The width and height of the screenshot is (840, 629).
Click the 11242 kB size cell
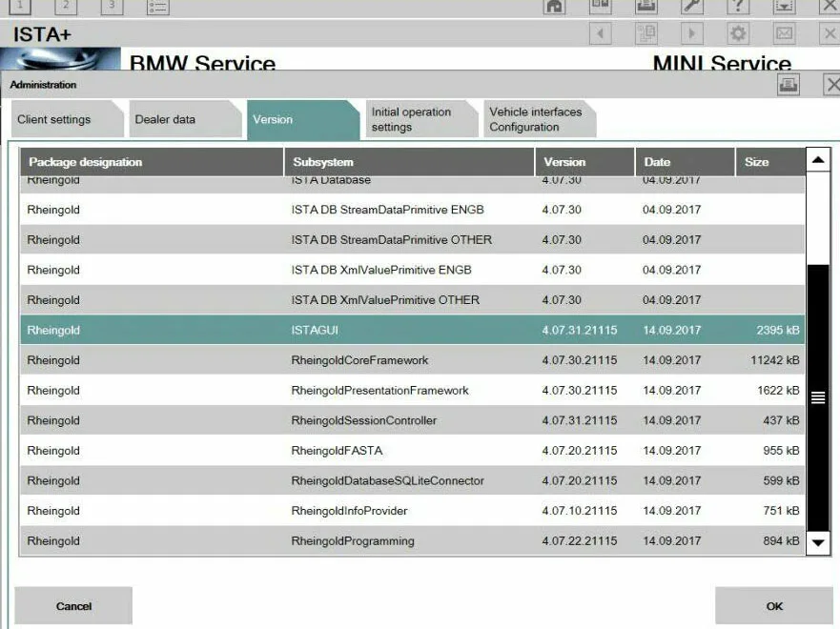pyautogui.click(x=774, y=359)
